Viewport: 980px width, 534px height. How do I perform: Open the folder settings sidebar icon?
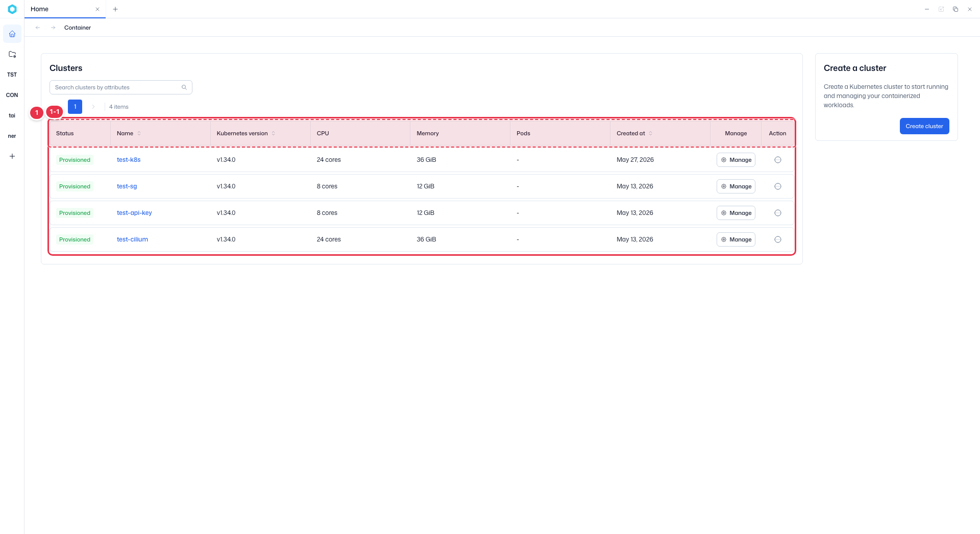pyautogui.click(x=12, y=54)
